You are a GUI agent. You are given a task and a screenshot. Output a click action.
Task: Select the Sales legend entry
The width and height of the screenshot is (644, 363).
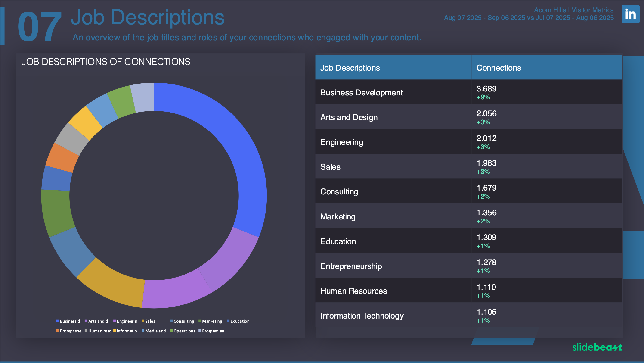tap(148, 321)
